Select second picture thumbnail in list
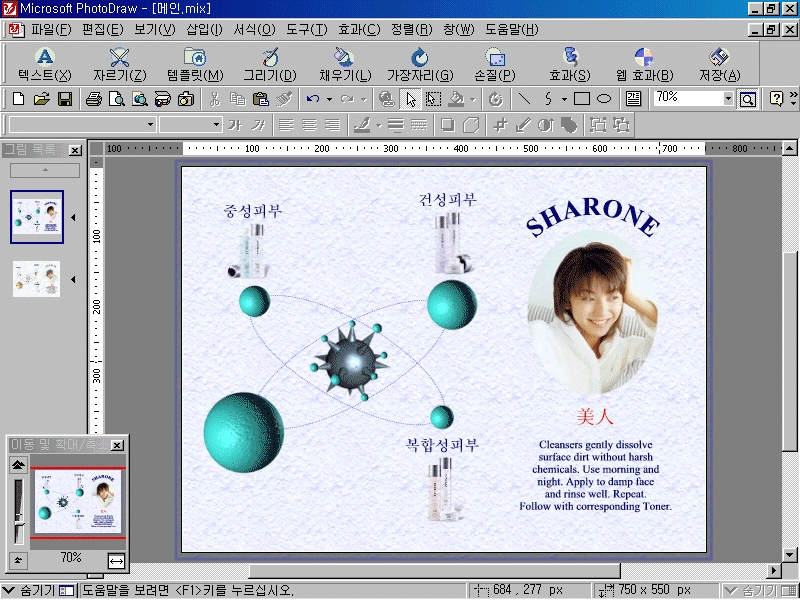This screenshot has height=600, width=800. click(36, 279)
